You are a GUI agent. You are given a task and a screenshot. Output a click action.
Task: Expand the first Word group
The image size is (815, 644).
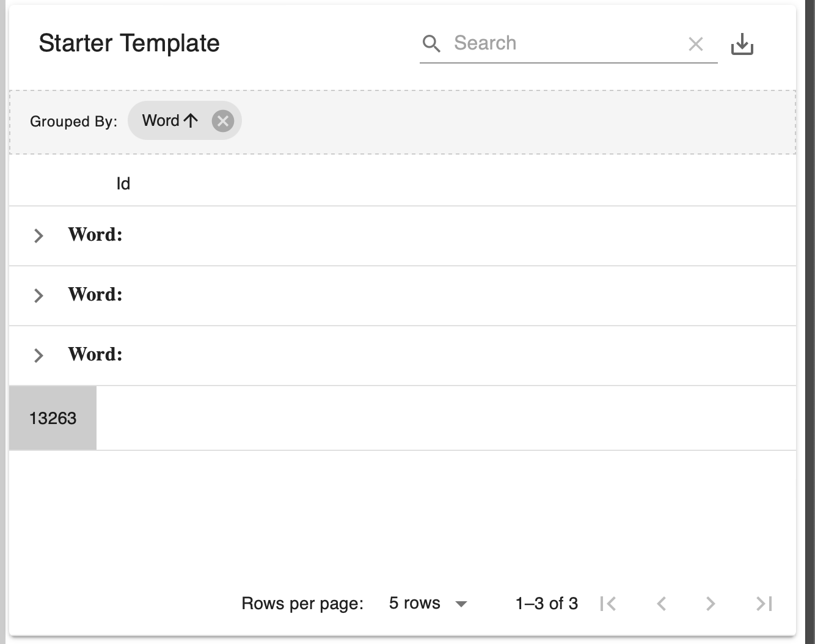pos(38,235)
